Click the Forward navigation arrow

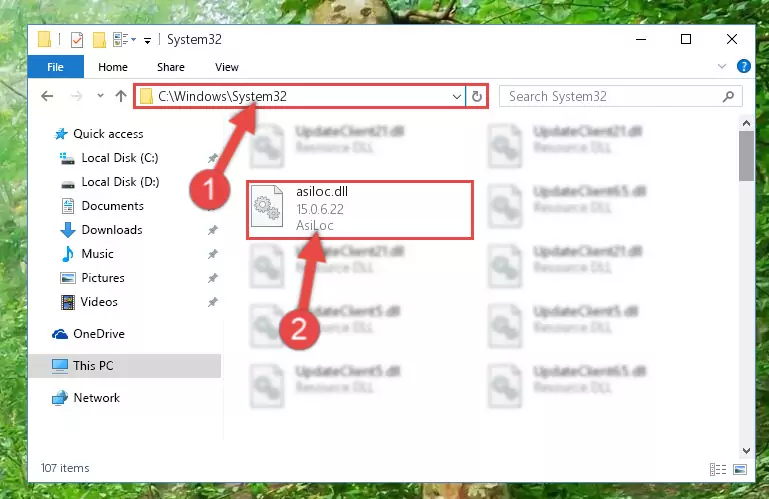(x=77, y=96)
